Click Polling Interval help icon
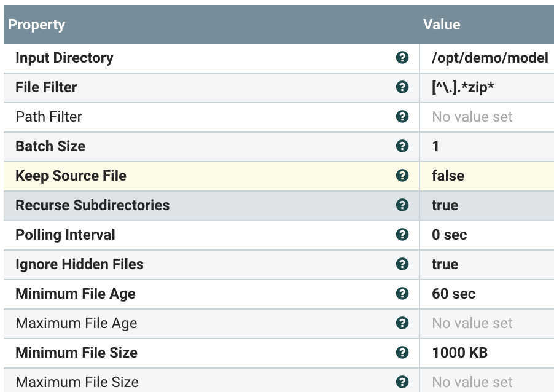This screenshot has width=554, height=392. tap(402, 235)
